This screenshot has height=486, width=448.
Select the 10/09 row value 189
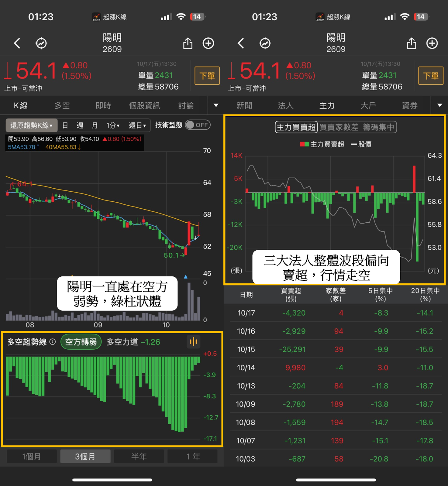click(x=337, y=404)
